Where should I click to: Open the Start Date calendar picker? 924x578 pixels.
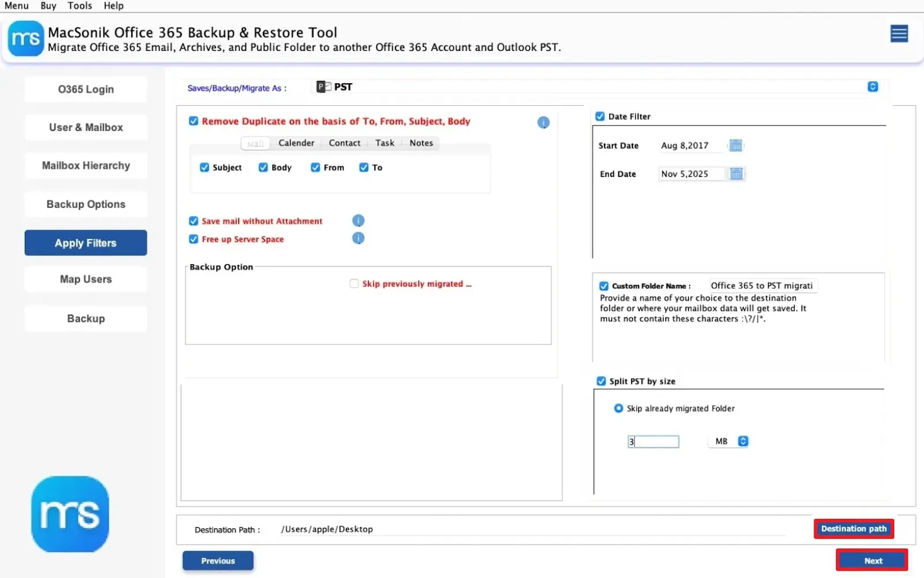[x=735, y=145]
